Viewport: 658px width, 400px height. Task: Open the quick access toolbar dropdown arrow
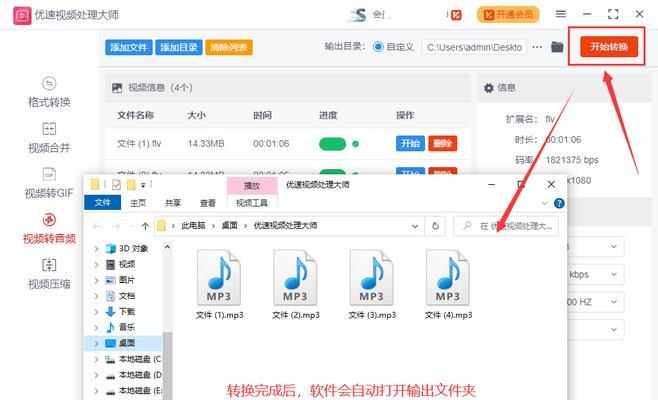[x=143, y=185]
